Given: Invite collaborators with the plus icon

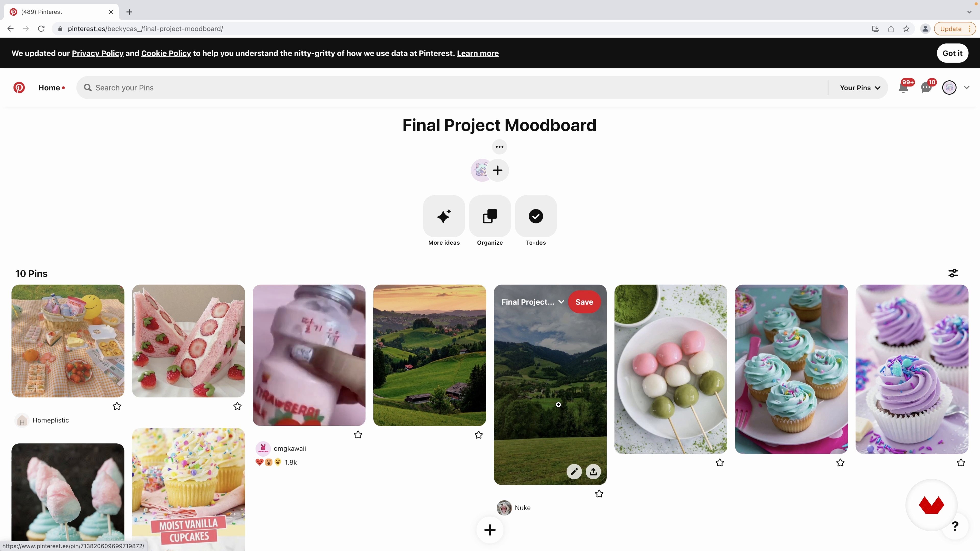Looking at the screenshot, I should tap(498, 170).
